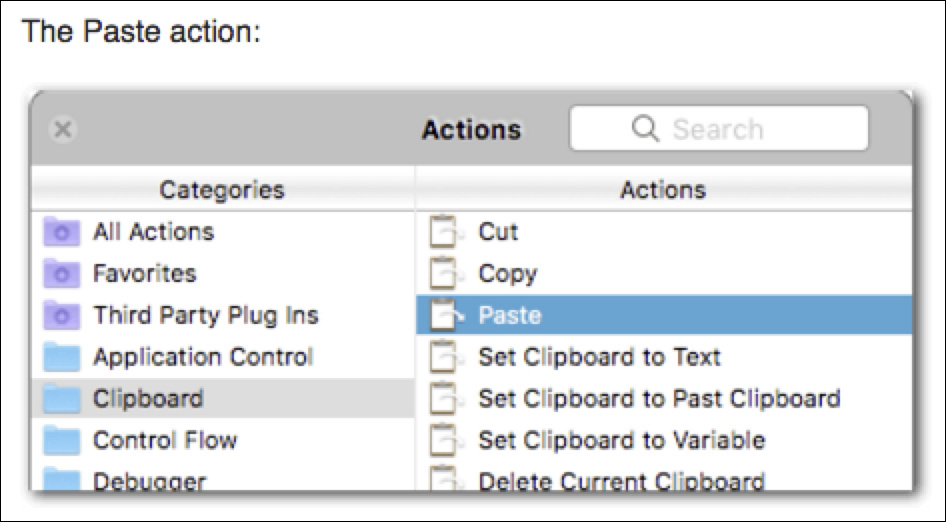Click the Third Party Plug Ins folder icon
Screen dimensions: 946x522
coord(62,315)
